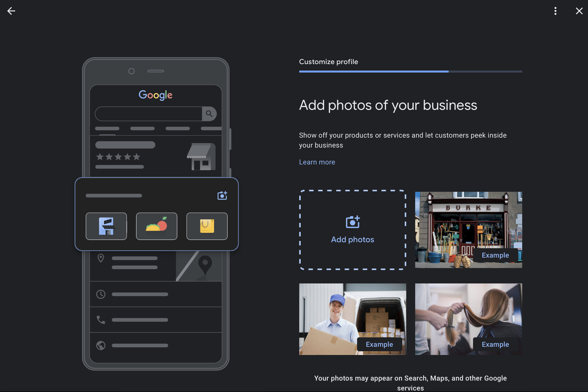
Task: Click the Add photos camera icon
Action: click(352, 222)
